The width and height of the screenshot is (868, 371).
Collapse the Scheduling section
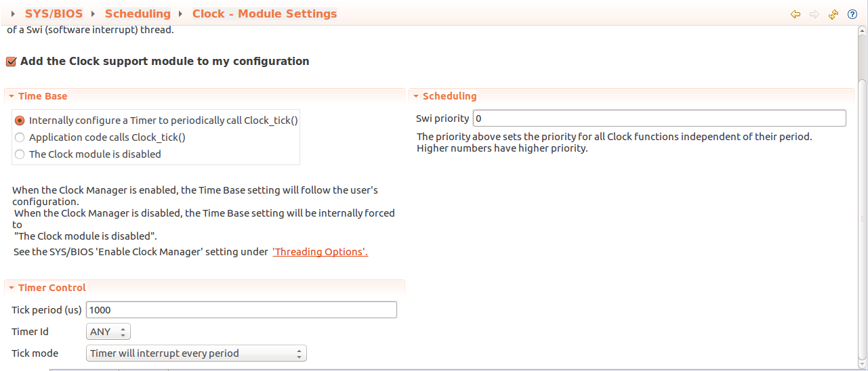coord(415,96)
